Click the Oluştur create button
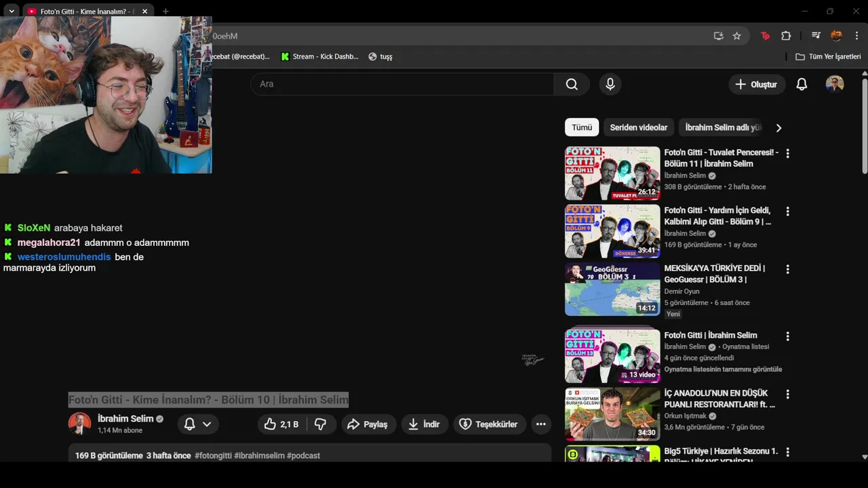The image size is (868, 488). click(x=756, y=84)
